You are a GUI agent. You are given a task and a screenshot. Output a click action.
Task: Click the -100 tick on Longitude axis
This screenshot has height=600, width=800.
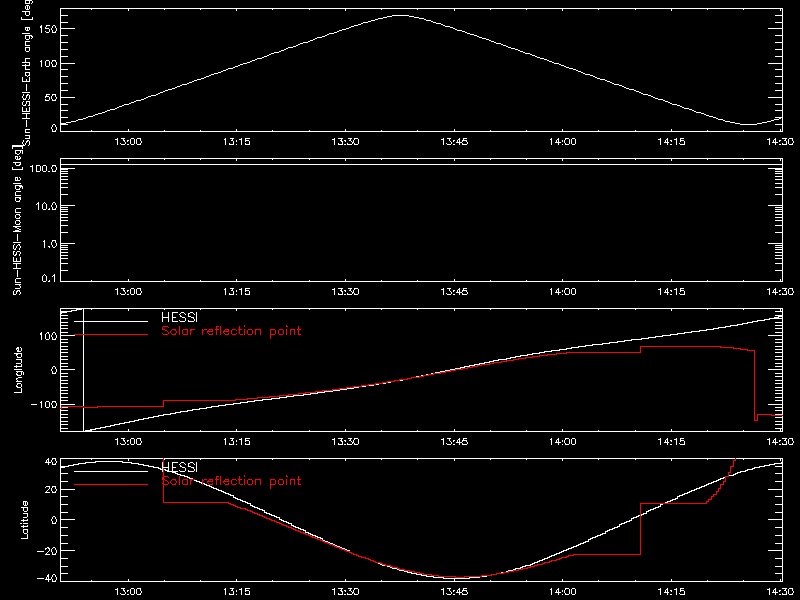click(x=44, y=404)
